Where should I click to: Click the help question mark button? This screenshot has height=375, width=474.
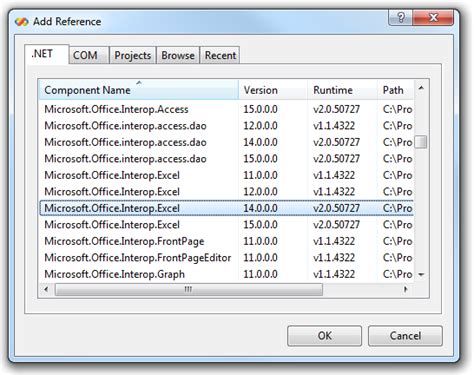401,17
